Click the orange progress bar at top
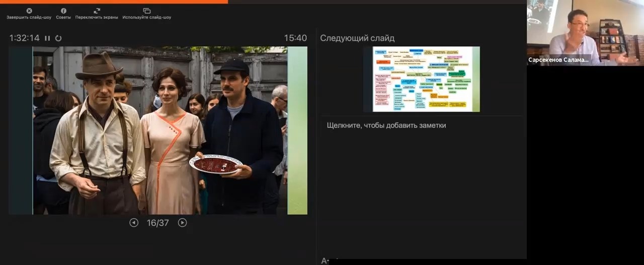The image size is (644, 265). point(114,2)
